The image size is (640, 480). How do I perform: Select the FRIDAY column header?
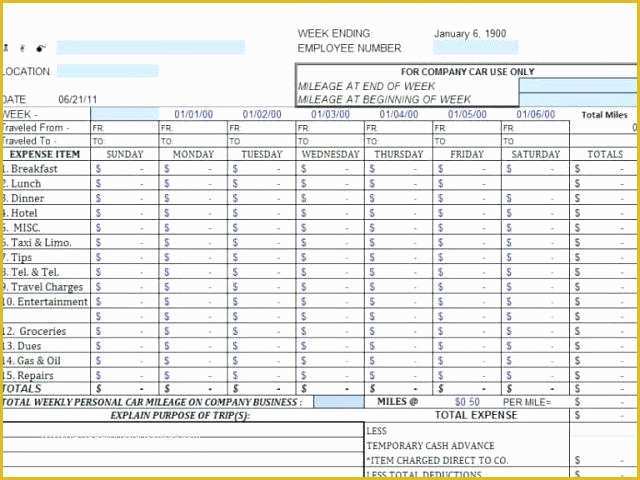pyautogui.click(x=467, y=154)
